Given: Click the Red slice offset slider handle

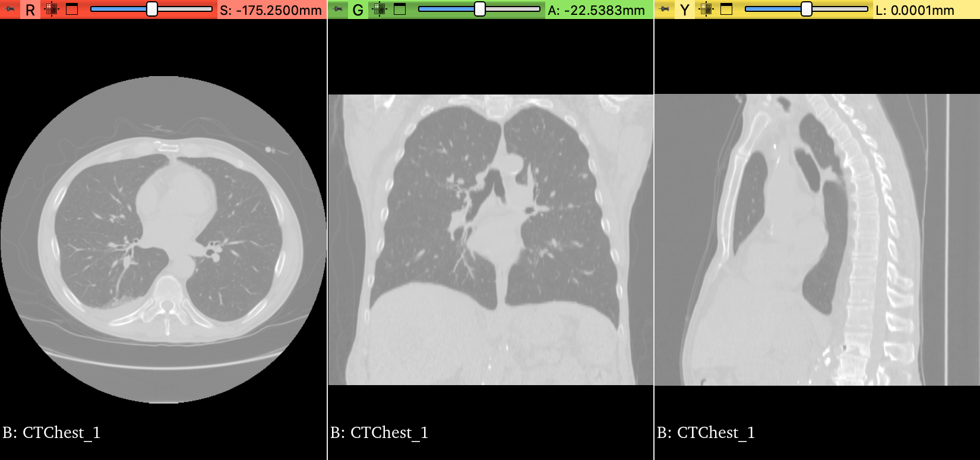Looking at the screenshot, I should click(x=152, y=9).
